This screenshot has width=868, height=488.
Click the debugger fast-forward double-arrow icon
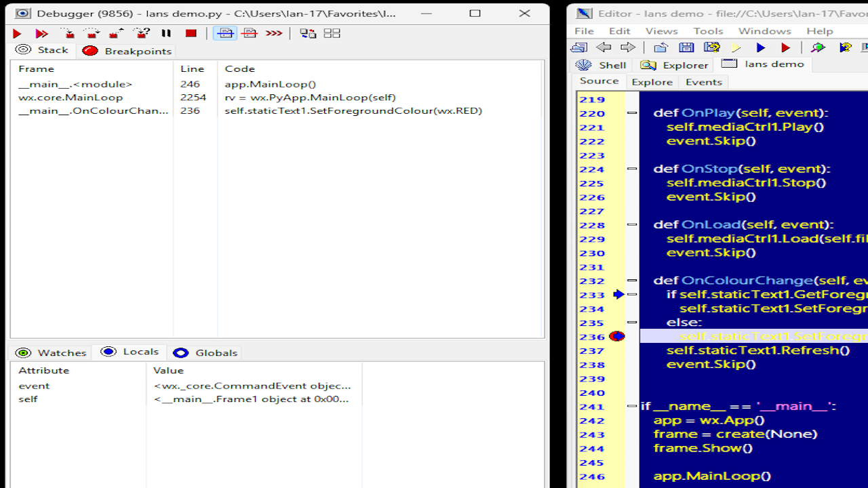pyautogui.click(x=42, y=33)
